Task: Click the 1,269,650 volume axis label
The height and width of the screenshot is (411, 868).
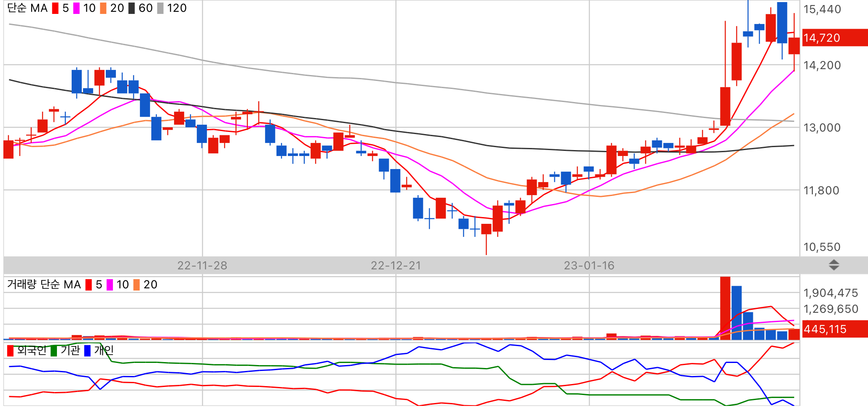Action: (831, 309)
